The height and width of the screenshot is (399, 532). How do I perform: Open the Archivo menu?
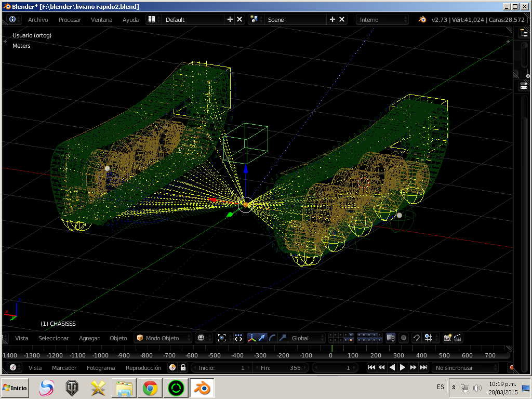[x=38, y=20]
